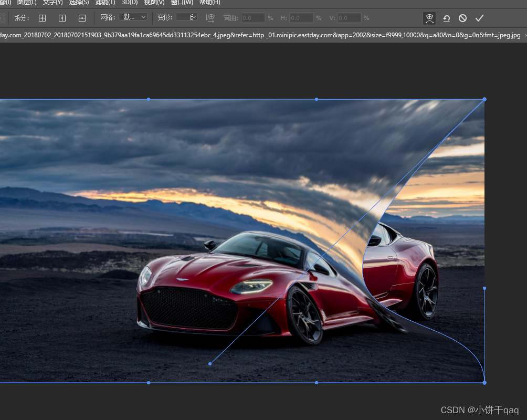The image size is (527, 420).
Task: Open the 图层(L) menu
Action: pyautogui.click(x=27, y=2)
